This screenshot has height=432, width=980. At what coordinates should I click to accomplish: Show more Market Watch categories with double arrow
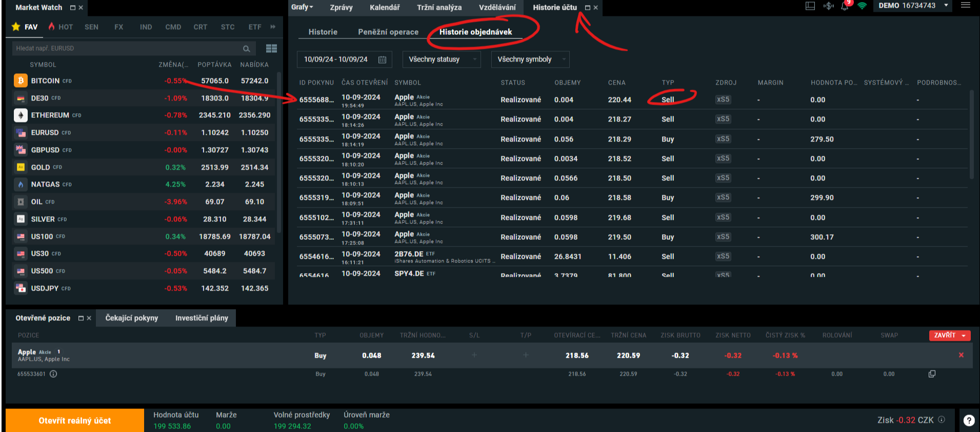click(273, 27)
